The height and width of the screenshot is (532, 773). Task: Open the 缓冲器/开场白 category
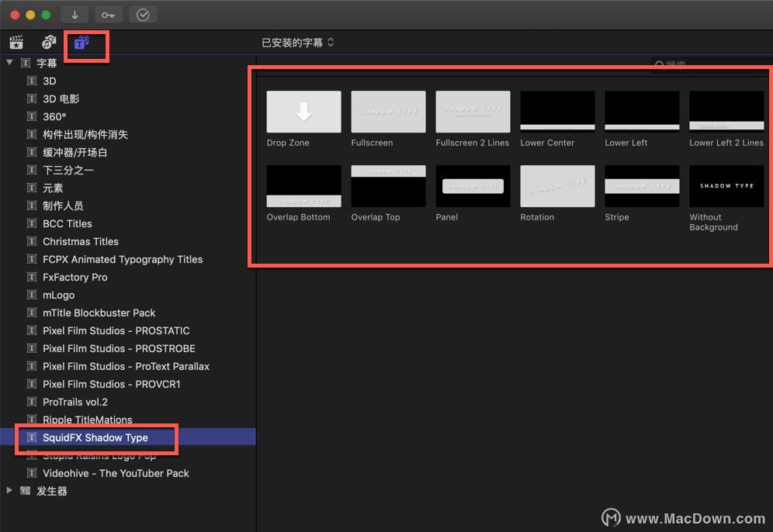click(x=128, y=152)
